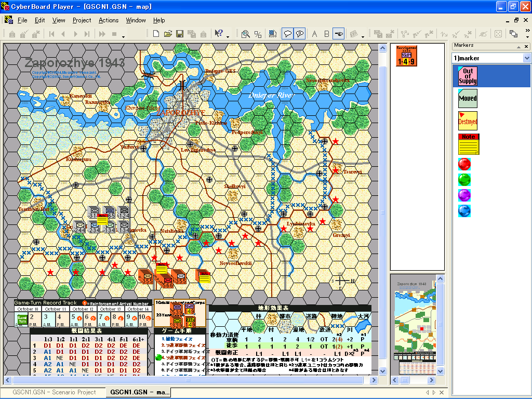Click previous tab arrow at bottom right

tap(427, 392)
